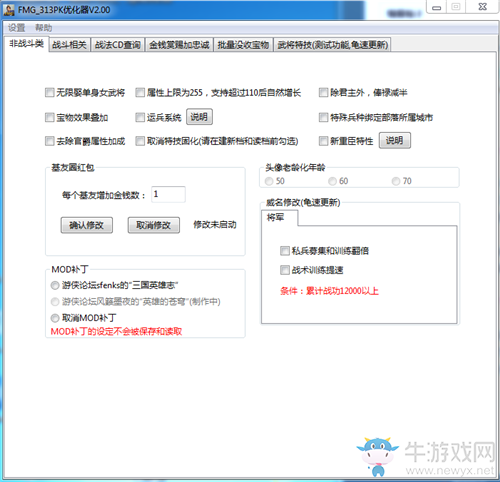Viewport: 500px width, 482px height.
Task: Enable 私兵募集和训练翻倍 checkbox
Action: pyautogui.click(x=285, y=251)
